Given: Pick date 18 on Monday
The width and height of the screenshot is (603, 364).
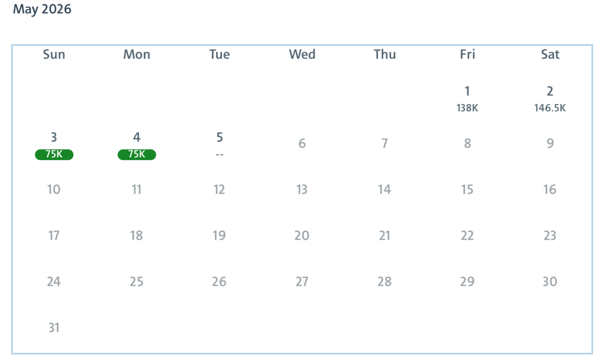Looking at the screenshot, I should pyautogui.click(x=137, y=235).
